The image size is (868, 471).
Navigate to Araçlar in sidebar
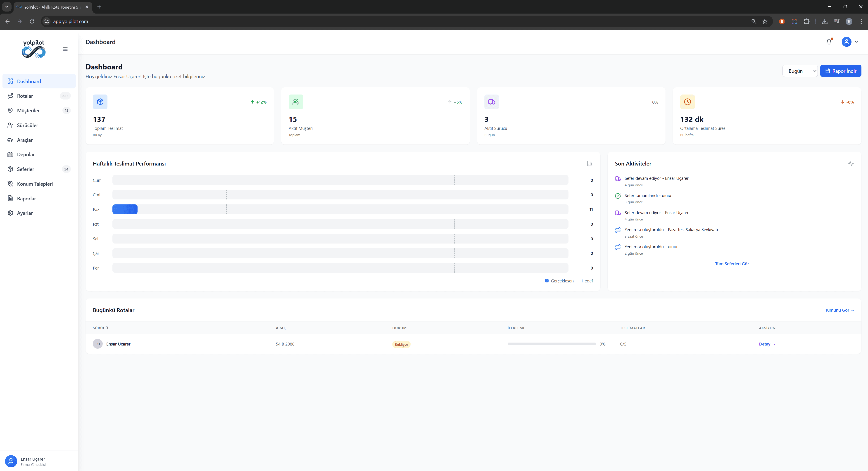pyautogui.click(x=25, y=140)
